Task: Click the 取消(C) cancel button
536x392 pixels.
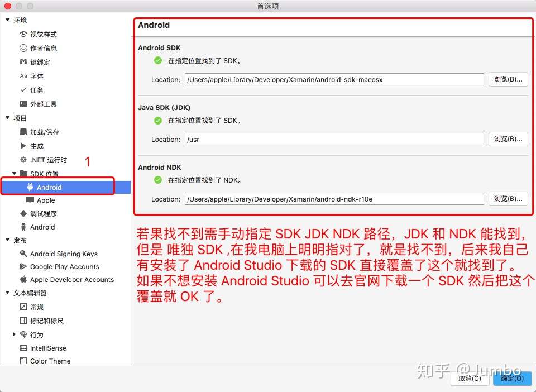Action: point(470,379)
